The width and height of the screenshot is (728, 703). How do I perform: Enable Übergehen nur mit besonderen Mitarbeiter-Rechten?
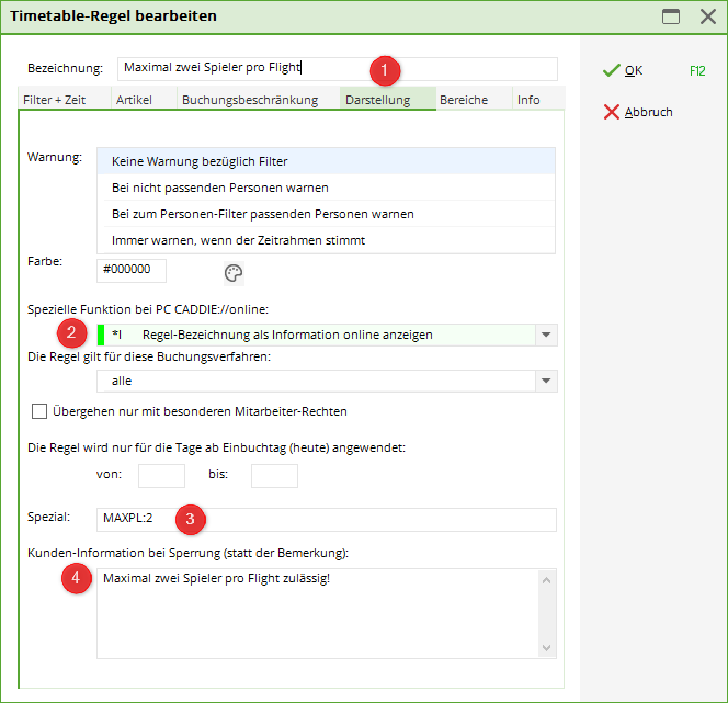[39, 411]
